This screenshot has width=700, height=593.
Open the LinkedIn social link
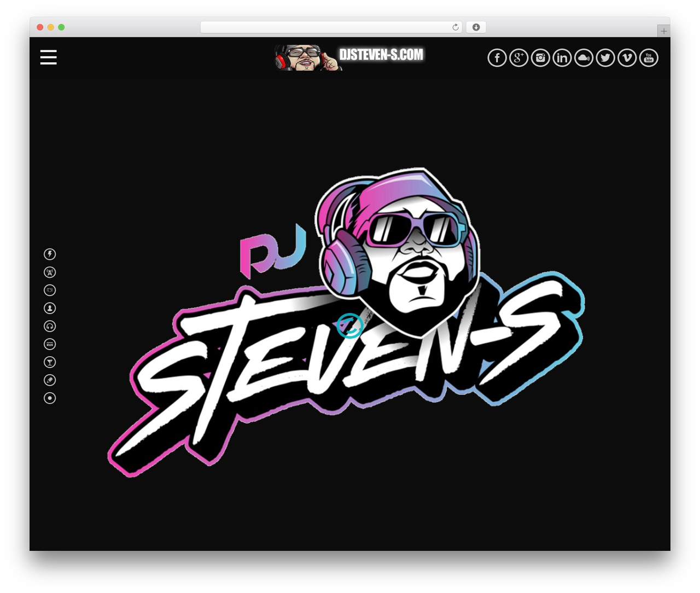(562, 57)
